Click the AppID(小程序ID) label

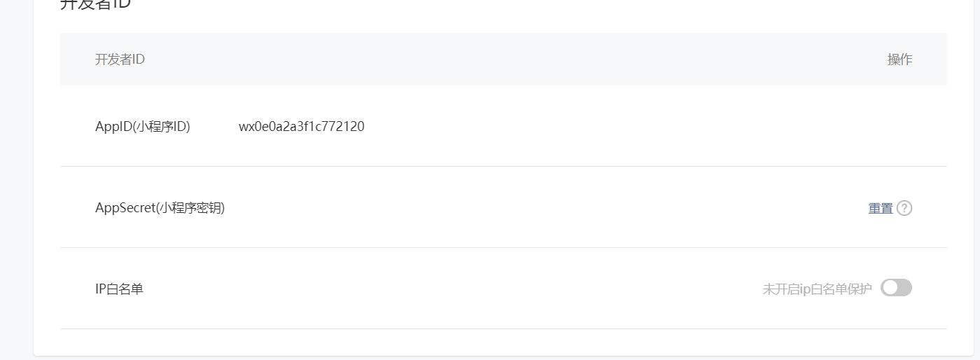(x=143, y=127)
